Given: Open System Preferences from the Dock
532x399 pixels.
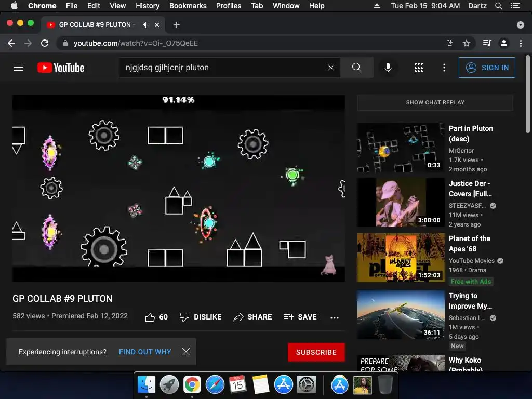Looking at the screenshot, I should pyautogui.click(x=307, y=385).
